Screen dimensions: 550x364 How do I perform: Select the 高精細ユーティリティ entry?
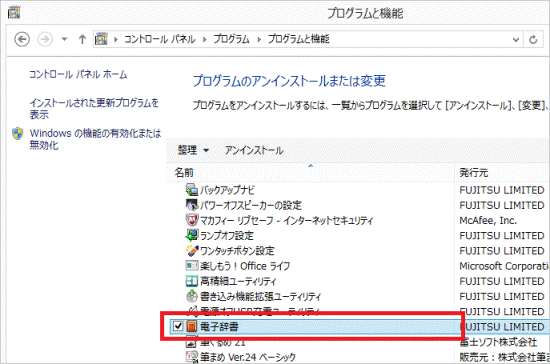pos(238,281)
